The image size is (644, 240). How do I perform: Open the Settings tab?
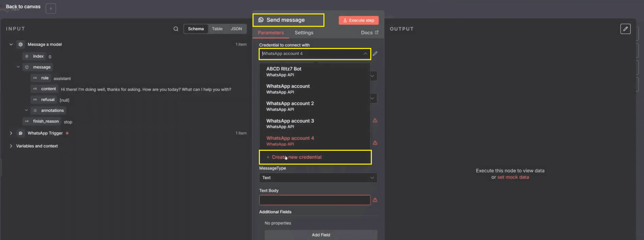click(304, 33)
